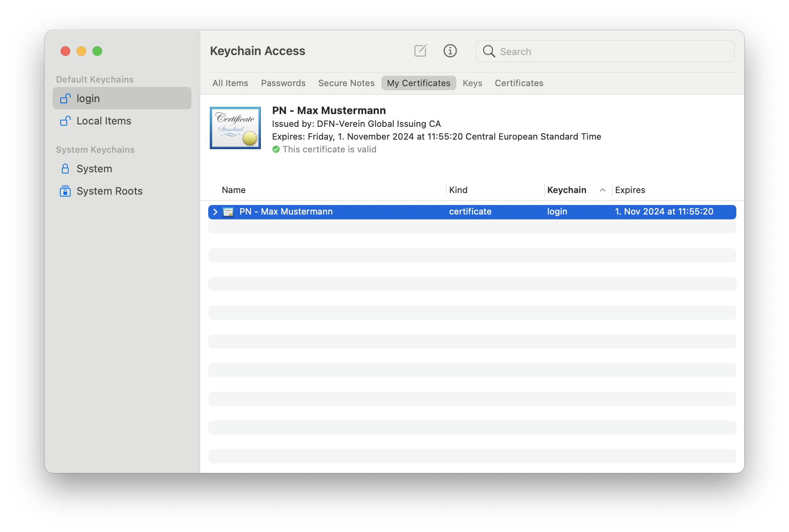Click the locked padlock icon beside System

click(x=65, y=168)
